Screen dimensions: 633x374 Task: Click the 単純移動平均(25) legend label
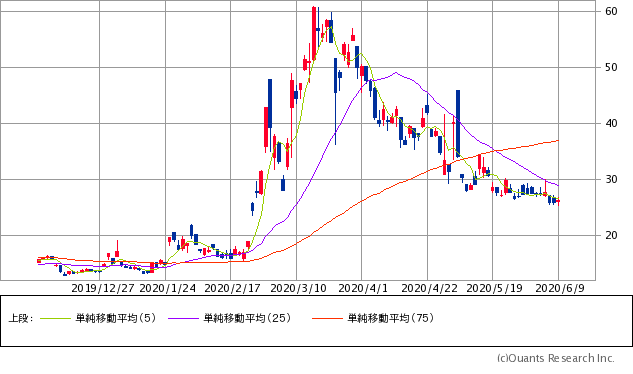[x=247, y=318]
